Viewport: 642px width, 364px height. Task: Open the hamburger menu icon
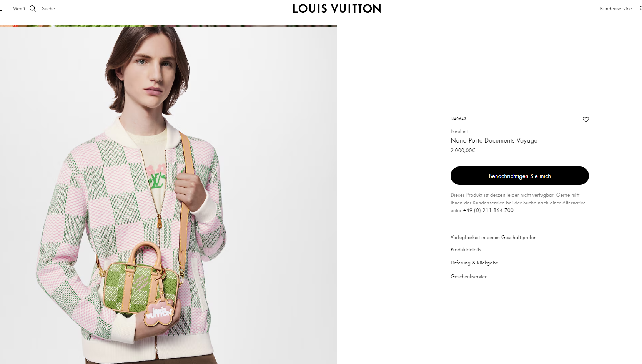click(1, 8)
